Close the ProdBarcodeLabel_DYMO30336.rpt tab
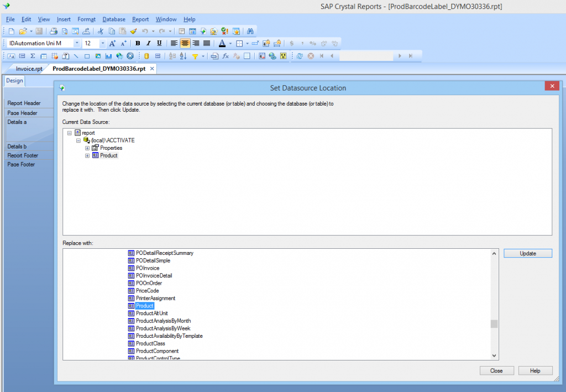The height and width of the screenshot is (392, 566). [x=152, y=69]
